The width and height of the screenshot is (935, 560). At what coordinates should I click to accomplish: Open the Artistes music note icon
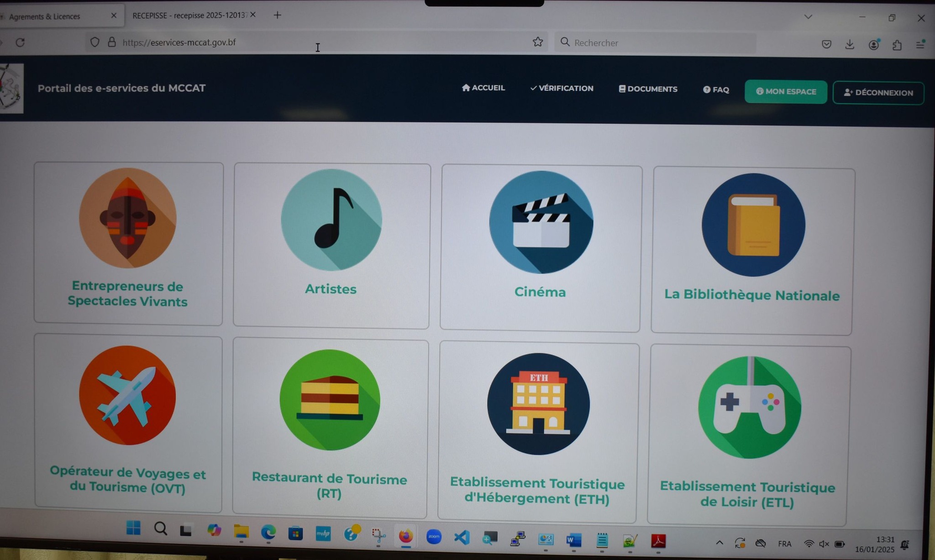(331, 220)
